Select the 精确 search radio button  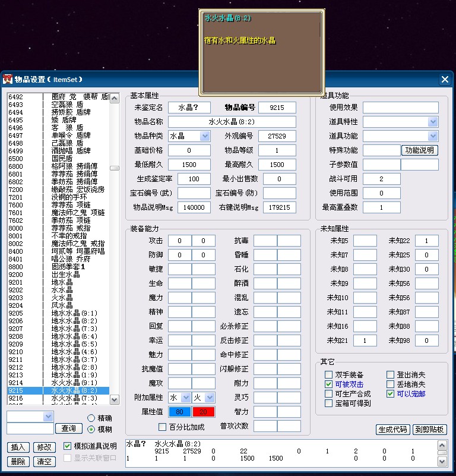[x=91, y=418]
